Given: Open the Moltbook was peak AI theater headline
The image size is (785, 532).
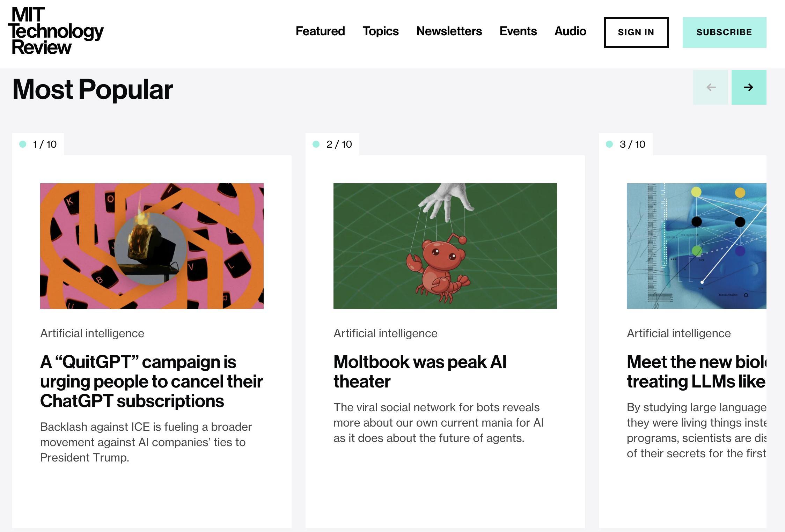Looking at the screenshot, I should [x=420, y=371].
